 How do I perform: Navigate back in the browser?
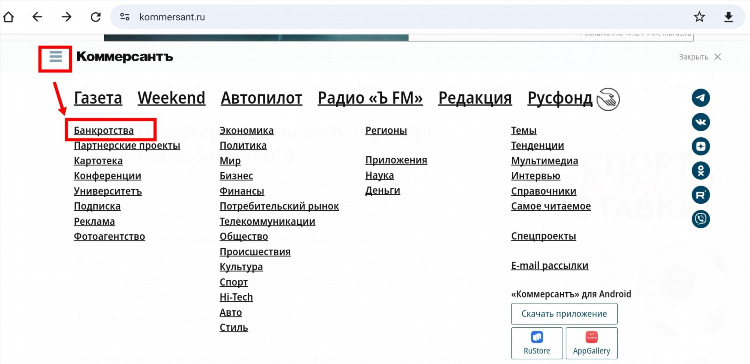pos(37,17)
